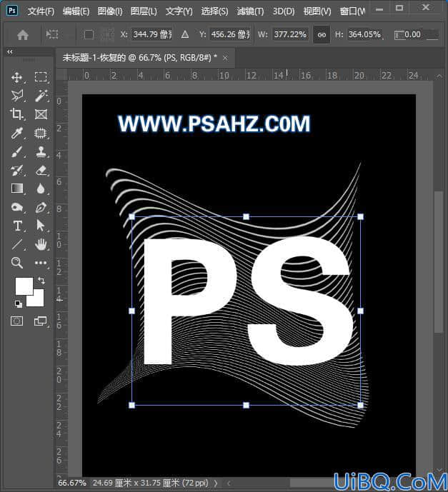Select the History Brush tool
The width and height of the screenshot is (448, 492).
17,171
